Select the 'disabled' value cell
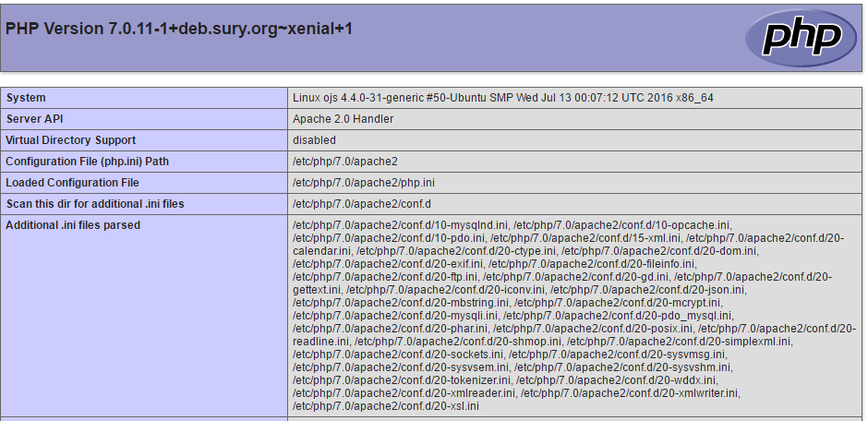868x421 pixels. (x=574, y=140)
